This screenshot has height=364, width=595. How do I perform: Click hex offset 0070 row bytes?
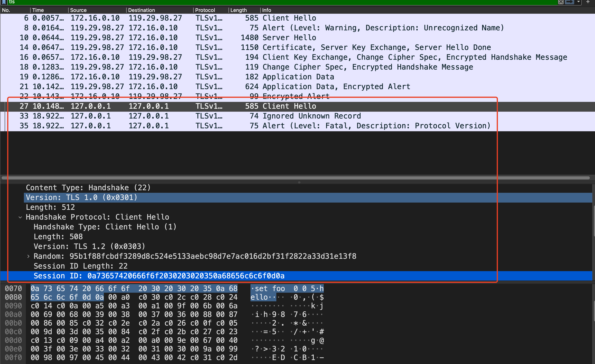coord(134,289)
